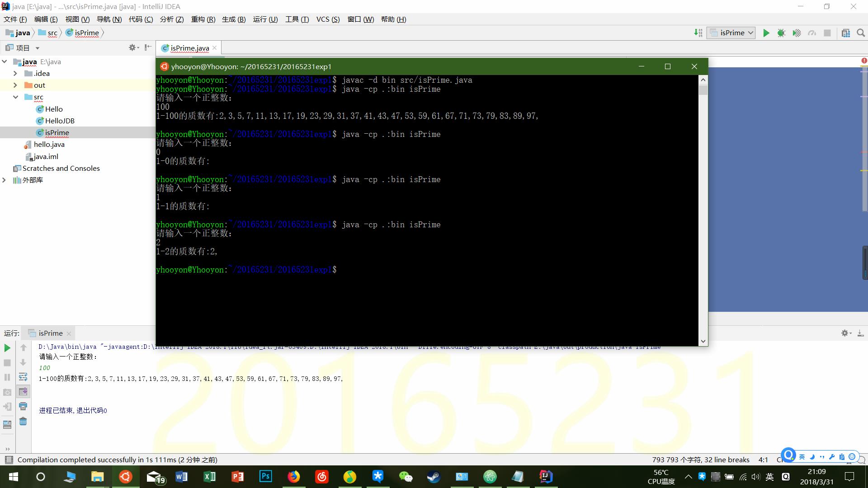Clear all console output with trash icon
The image size is (868, 488).
(x=23, y=421)
